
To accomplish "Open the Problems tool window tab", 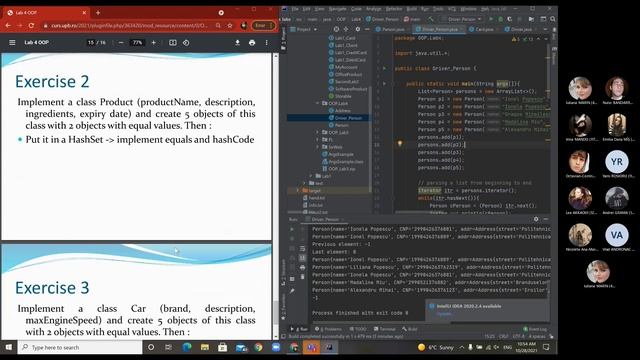I will click(328, 329).
